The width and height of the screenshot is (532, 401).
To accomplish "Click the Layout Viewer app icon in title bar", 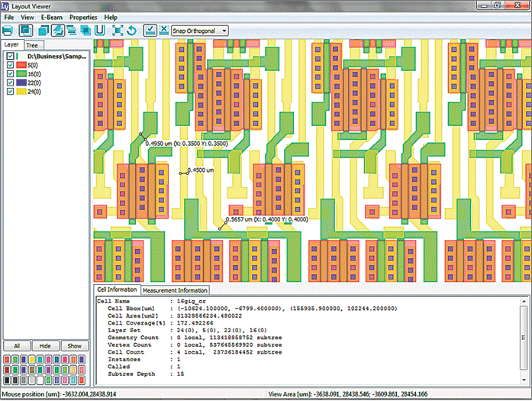I will 5,6.
